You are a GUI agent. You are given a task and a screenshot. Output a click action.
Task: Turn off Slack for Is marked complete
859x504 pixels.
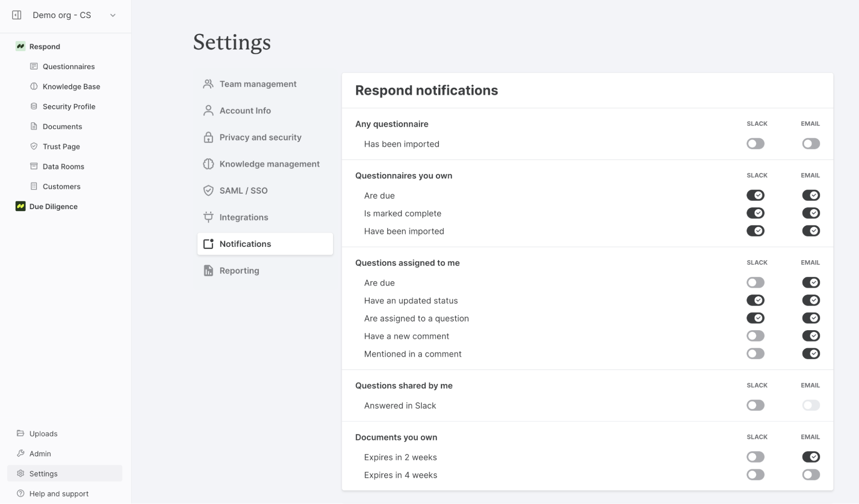pyautogui.click(x=755, y=213)
